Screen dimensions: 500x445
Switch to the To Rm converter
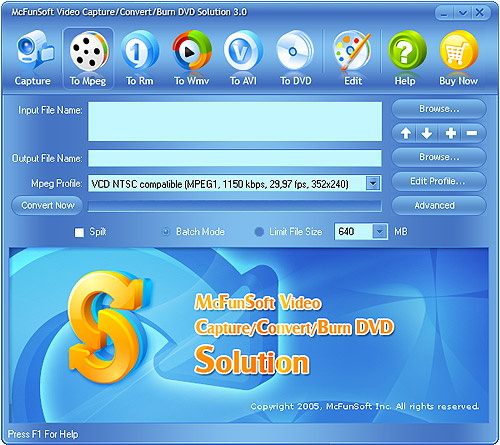click(140, 58)
